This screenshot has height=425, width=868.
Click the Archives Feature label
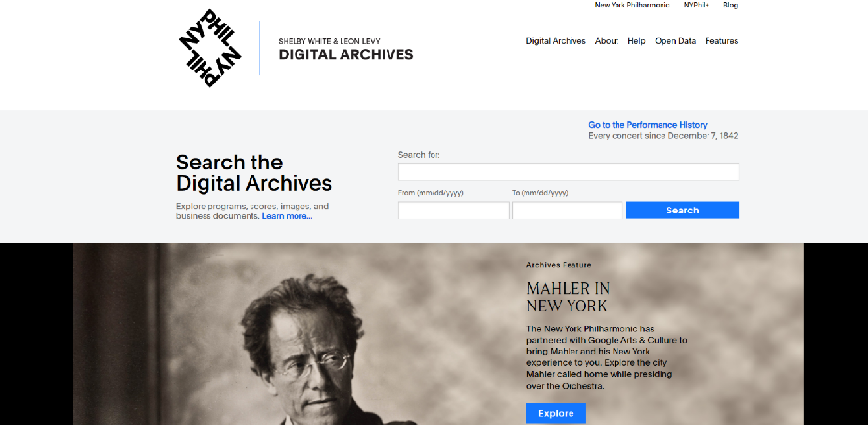point(559,265)
